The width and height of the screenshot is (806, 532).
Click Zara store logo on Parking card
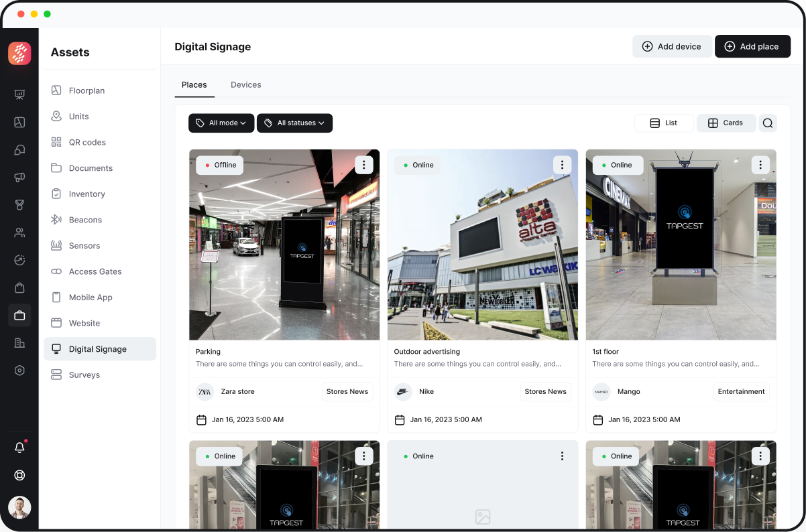pos(205,392)
